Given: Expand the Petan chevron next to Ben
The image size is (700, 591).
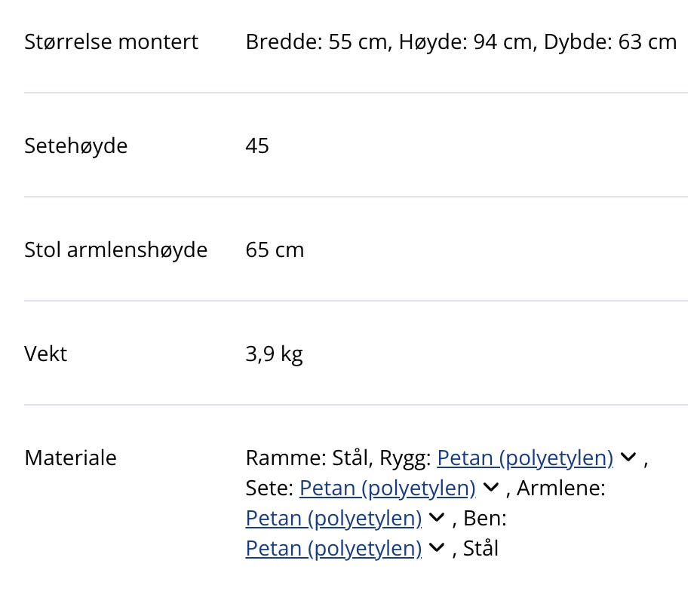Looking at the screenshot, I should point(436,548).
